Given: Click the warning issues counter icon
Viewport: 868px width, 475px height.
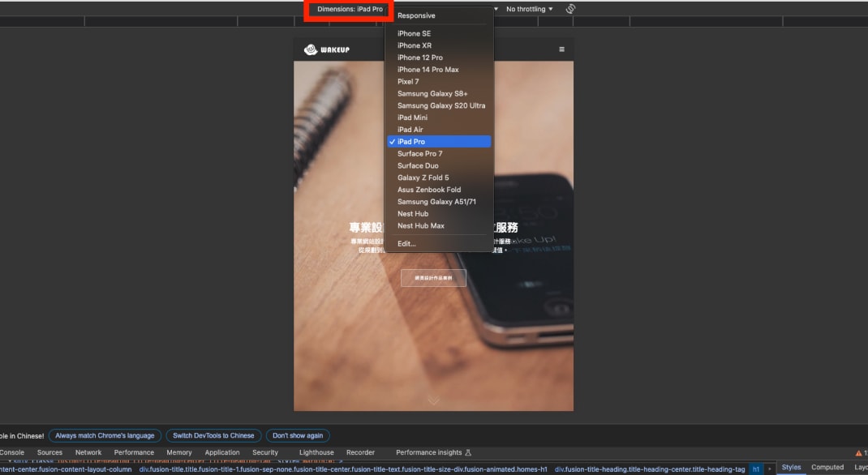Looking at the screenshot, I should click(858, 453).
